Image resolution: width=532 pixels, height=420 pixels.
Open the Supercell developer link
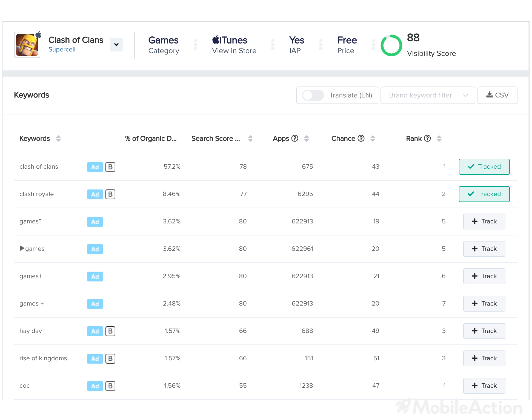coord(62,50)
